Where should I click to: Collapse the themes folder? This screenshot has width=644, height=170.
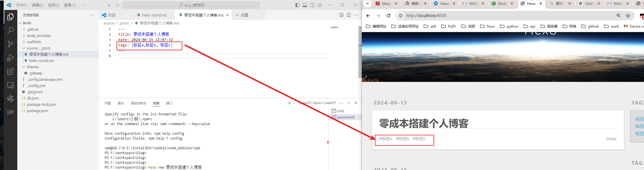[x=33, y=67]
